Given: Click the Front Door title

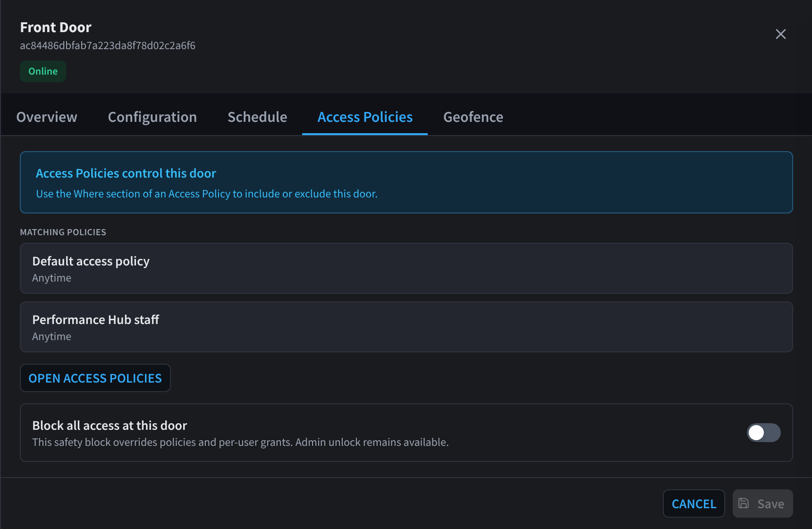Looking at the screenshot, I should click(x=56, y=27).
